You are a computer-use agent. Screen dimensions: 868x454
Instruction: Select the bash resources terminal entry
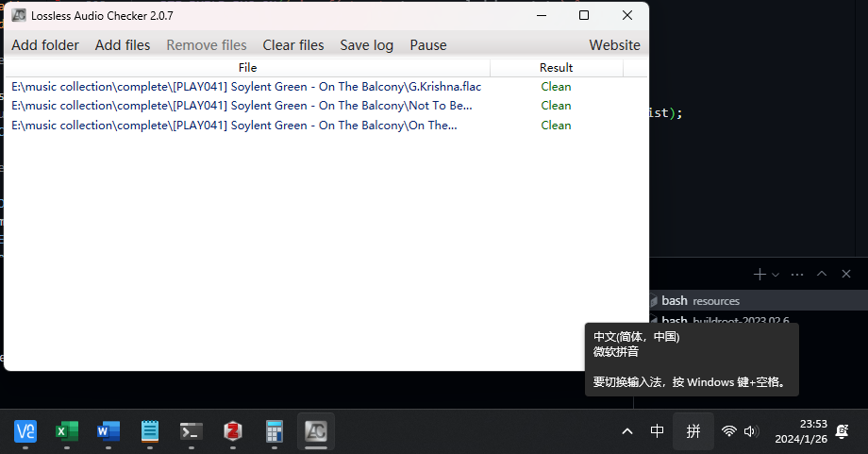758,301
